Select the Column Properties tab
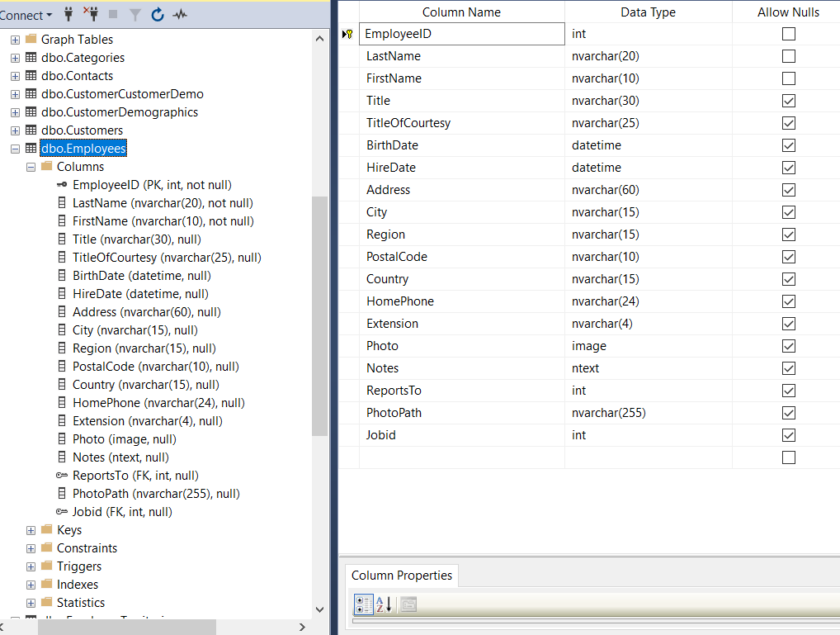 (402, 576)
